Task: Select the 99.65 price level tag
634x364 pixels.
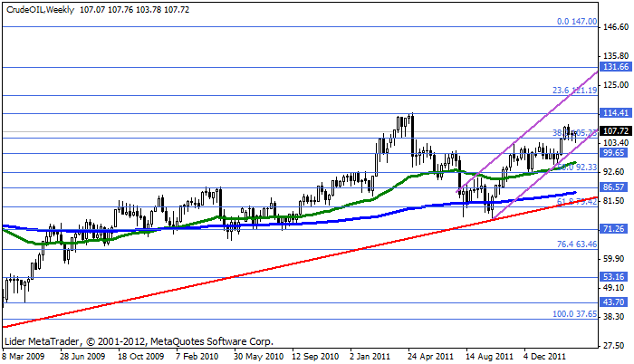Action: click(616, 153)
